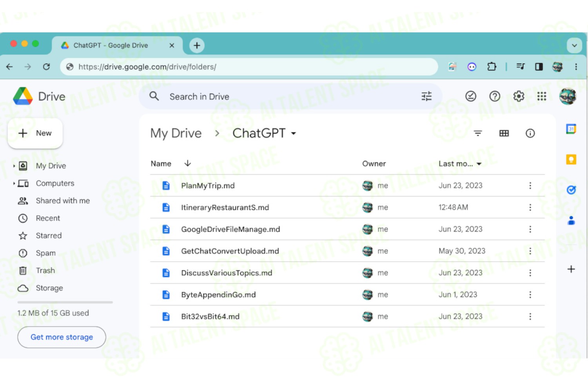Click the browser back arrow
The width and height of the screenshot is (588, 392).
coord(9,67)
